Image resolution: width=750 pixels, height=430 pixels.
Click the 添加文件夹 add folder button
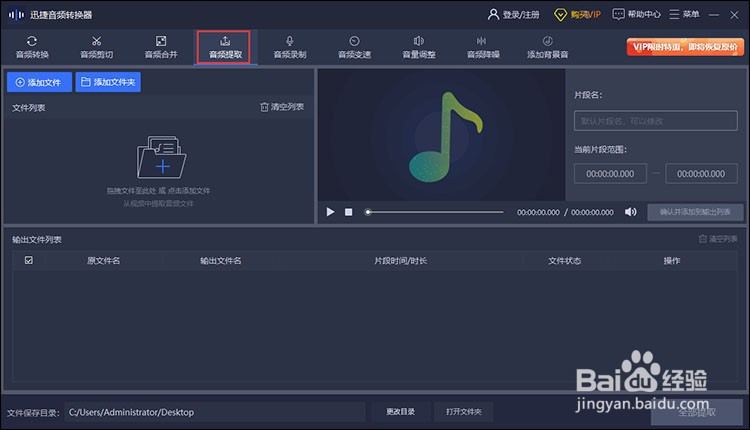[108, 82]
